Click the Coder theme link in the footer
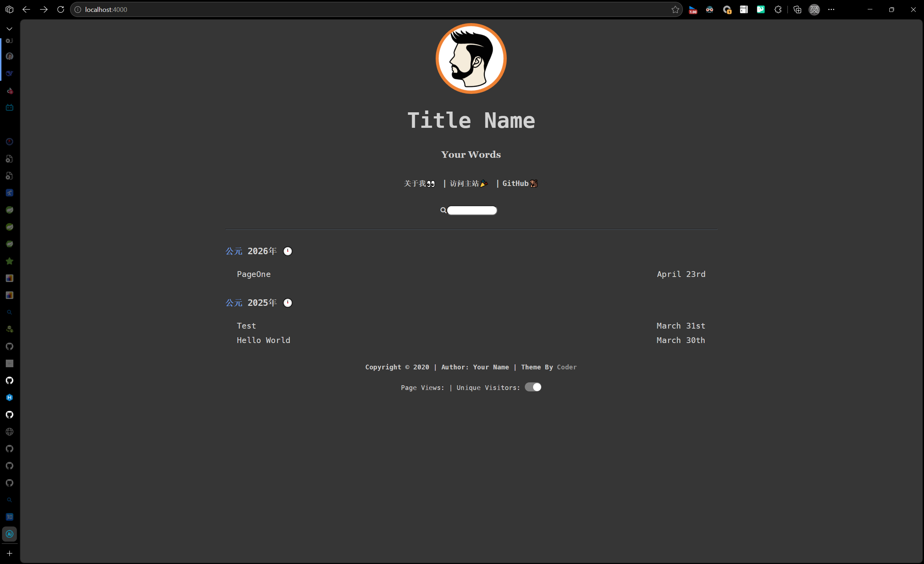Image resolution: width=924 pixels, height=564 pixels. tap(567, 367)
